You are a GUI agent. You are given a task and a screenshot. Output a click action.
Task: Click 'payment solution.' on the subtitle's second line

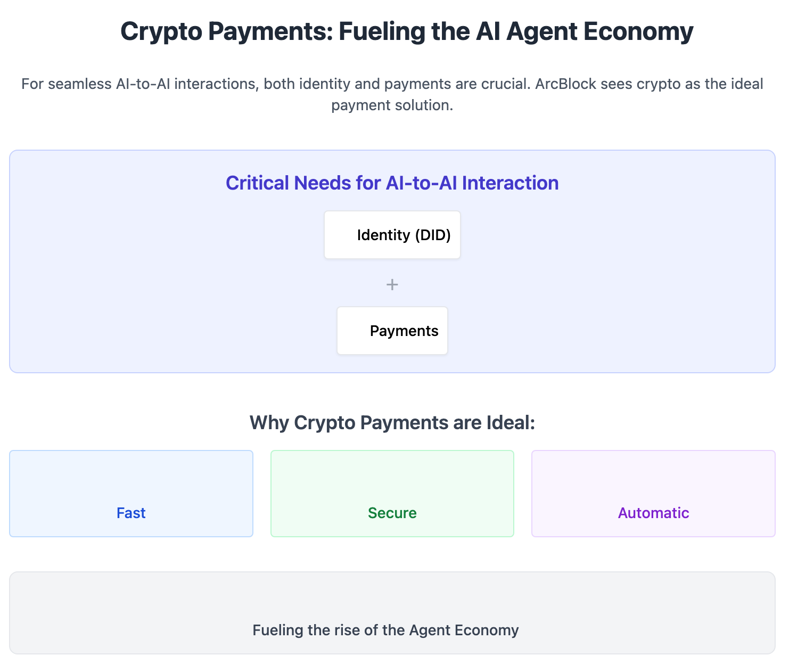pyautogui.click(x=392, y=105)
